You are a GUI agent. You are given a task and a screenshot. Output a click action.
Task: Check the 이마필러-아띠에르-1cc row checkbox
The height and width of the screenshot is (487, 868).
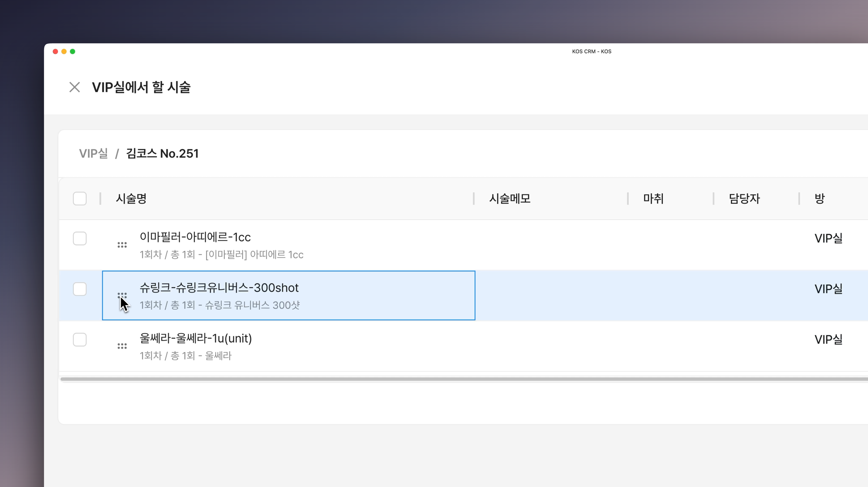(80, 238)
